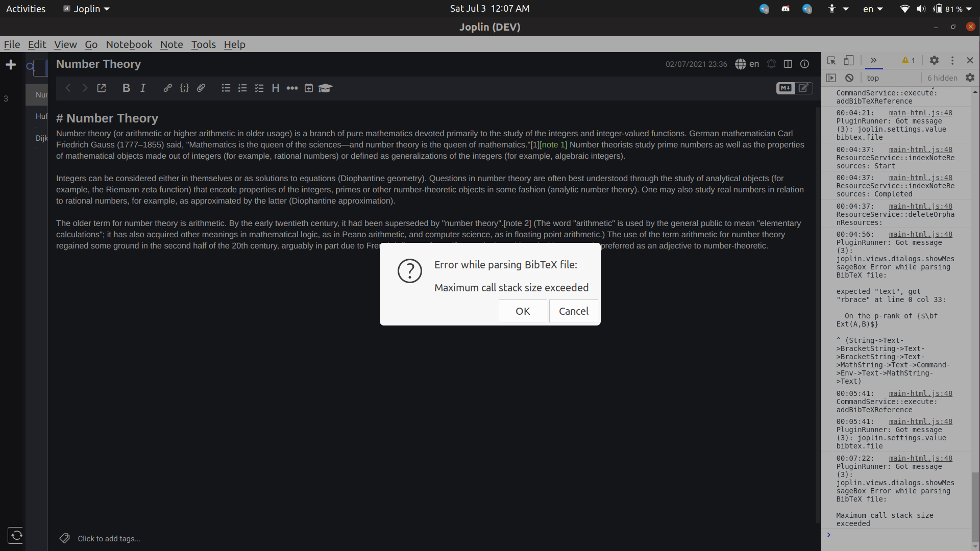The width and height of the screenshot is (980, 551).
Task: Click the BibTeX graduation cap toolbar icon
Action: coord(325,88)
